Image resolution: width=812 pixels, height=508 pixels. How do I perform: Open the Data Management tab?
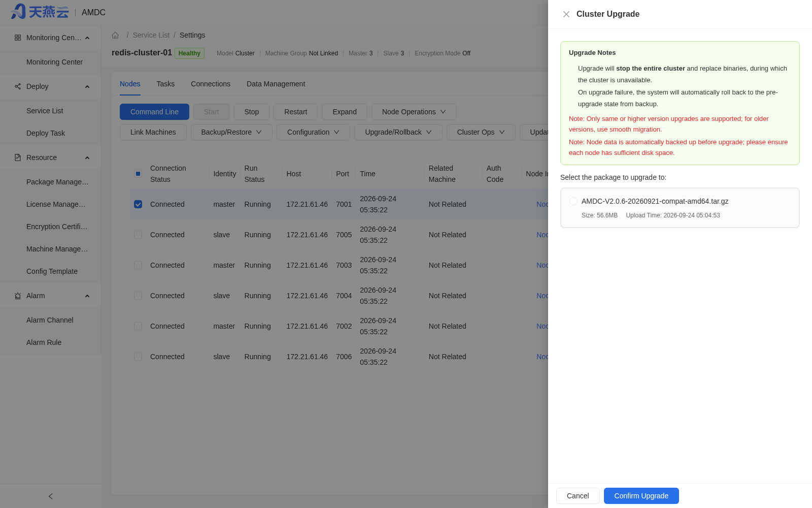276,84
